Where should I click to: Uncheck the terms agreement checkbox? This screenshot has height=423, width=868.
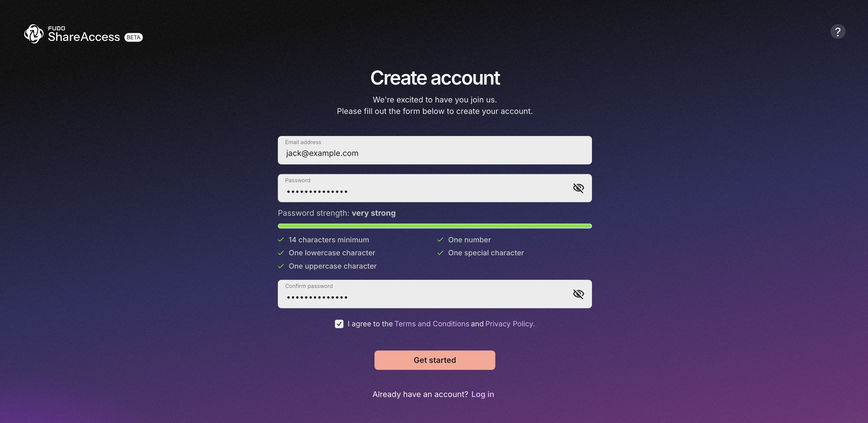coord(339,324)
